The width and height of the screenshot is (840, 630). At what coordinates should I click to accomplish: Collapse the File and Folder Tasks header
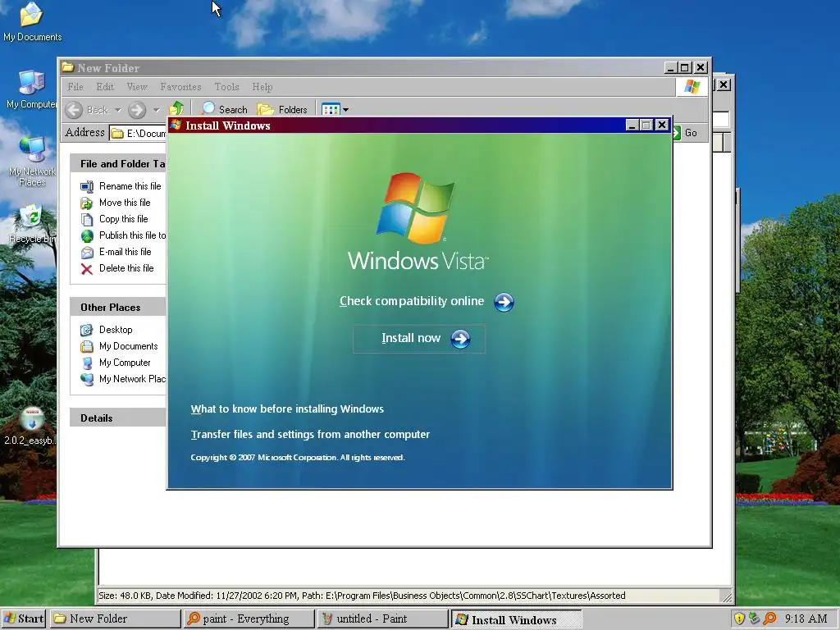point(118,164)
